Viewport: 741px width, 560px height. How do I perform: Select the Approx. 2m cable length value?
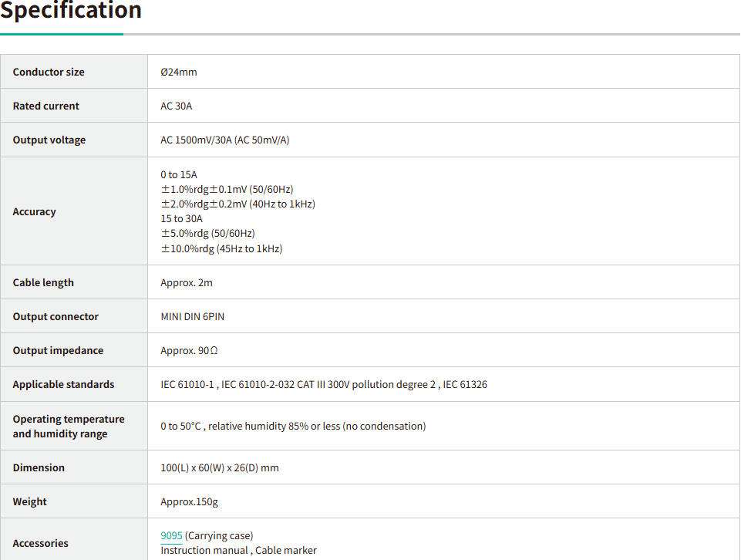(x=187, y=282)
